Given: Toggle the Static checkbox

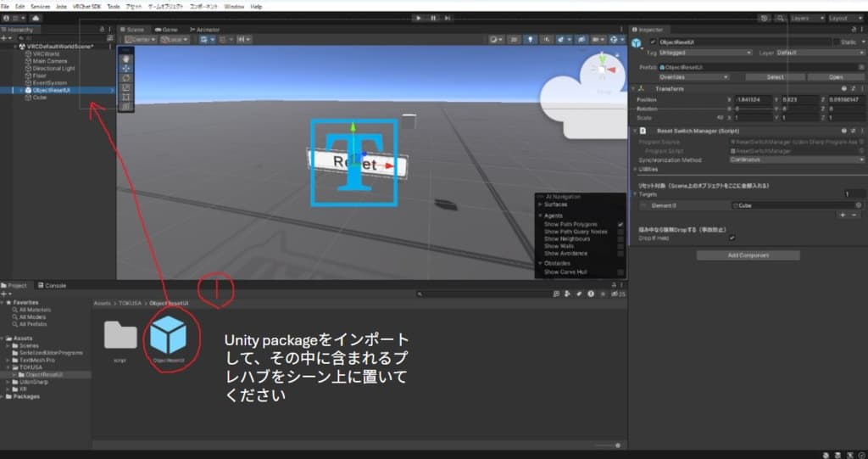Looking at the screenshot, I should (836, 42).
